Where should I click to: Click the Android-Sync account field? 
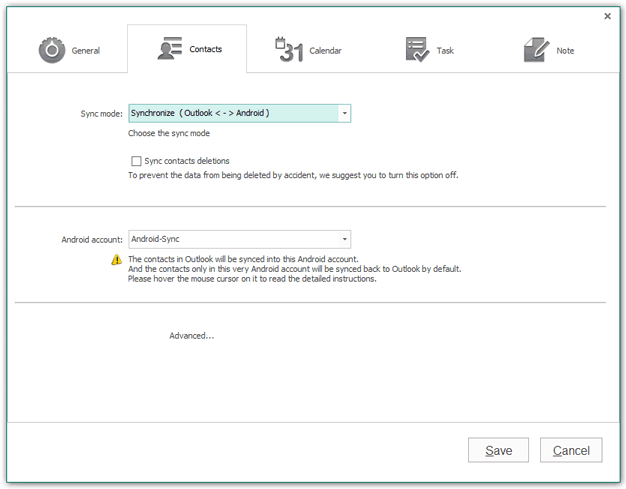[234, 239]
